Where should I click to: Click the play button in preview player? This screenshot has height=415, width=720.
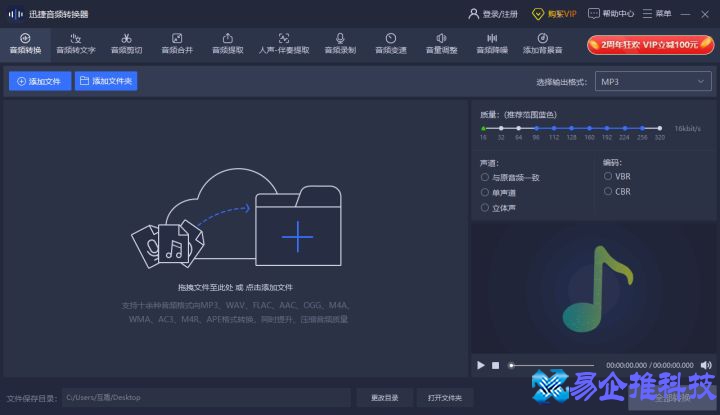pos(480,365)
